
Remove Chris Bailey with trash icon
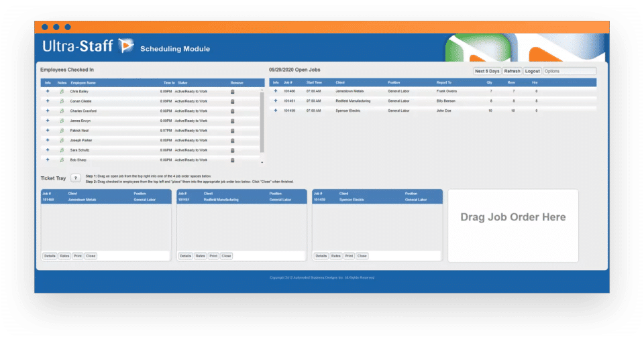pos(233,92)
